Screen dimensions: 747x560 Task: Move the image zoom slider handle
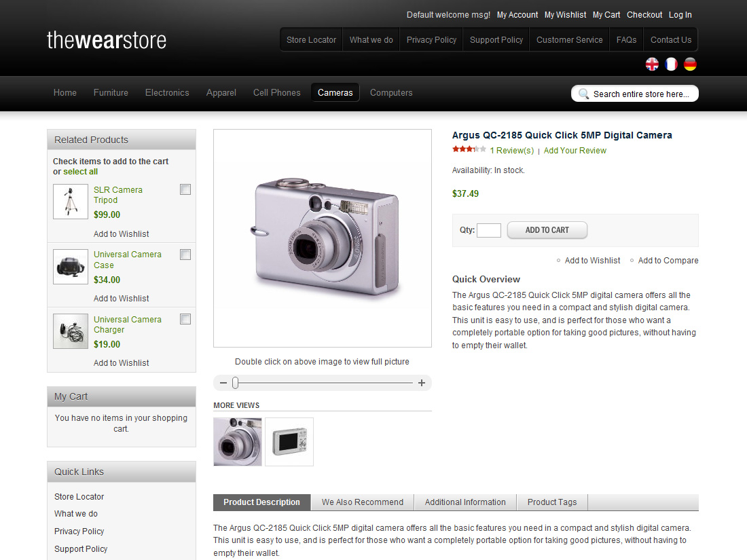click(236, 383)
